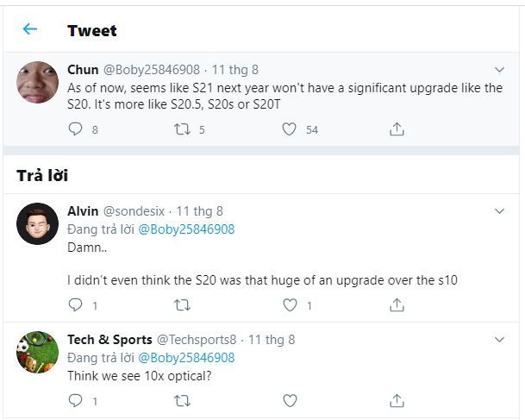Reply to Tech & Sports comment
This screenshot has height=420, width=525.
coord(75,400)
